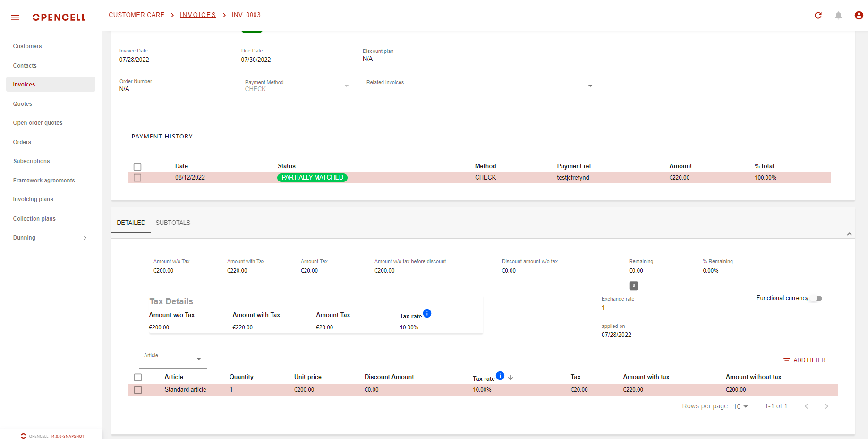868x439 pixels.
Task: Open the notifications bell
Action: point(838,16)
